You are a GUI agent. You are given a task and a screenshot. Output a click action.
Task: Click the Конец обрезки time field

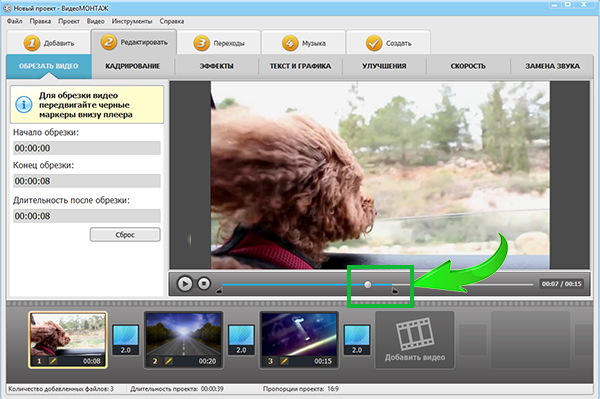[x=87, y=181]
